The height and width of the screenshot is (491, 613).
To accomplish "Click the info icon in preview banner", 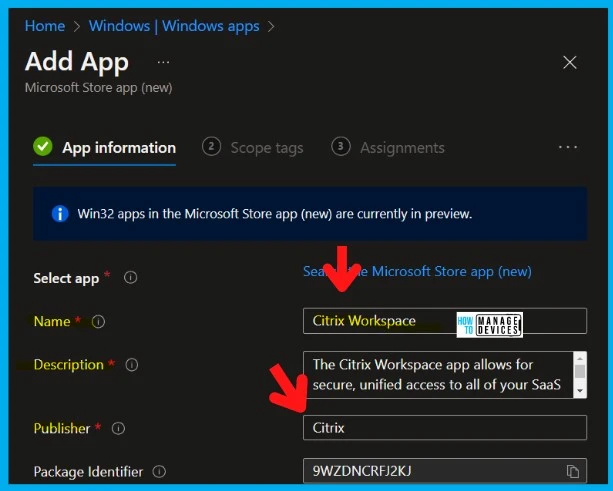I will tap(60, 214).
